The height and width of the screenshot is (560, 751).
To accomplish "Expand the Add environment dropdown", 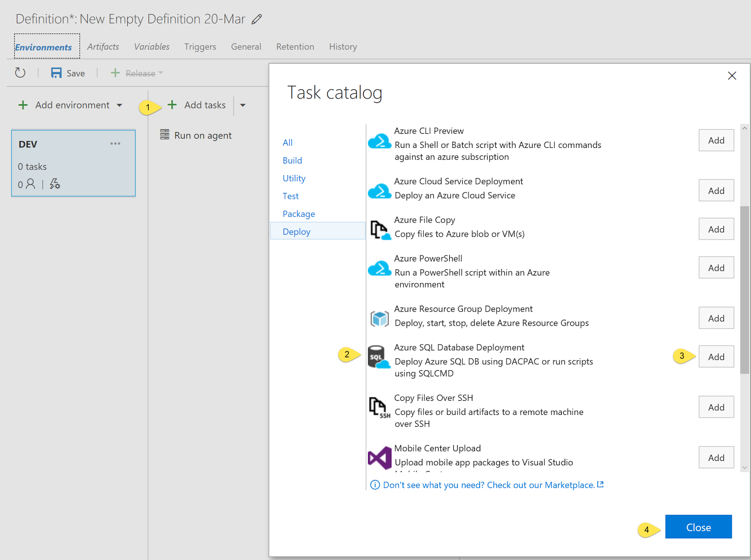I will [x=121, y=105].
